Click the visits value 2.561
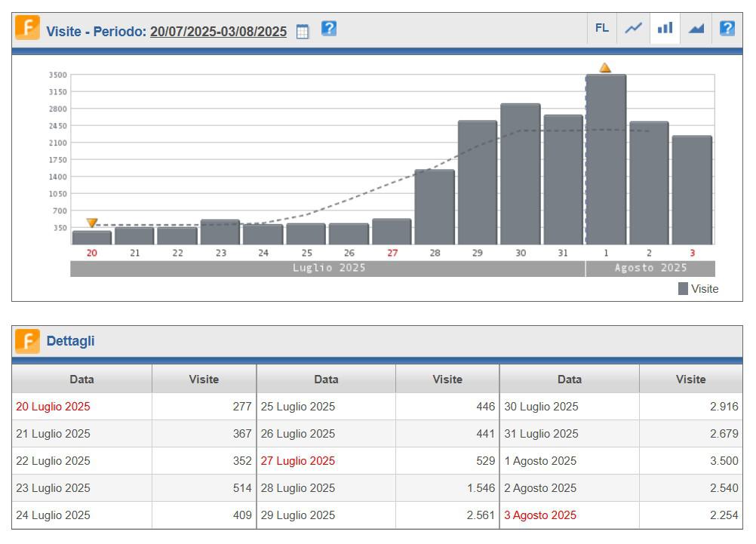 (481, 515)
